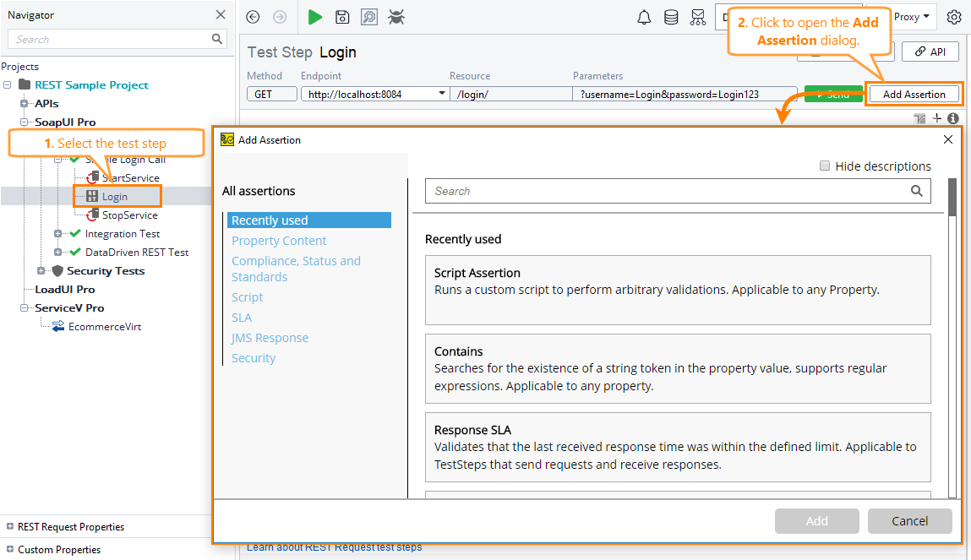Save the project using the floppy disk icon
971x560 pixels.
[342, 18]
